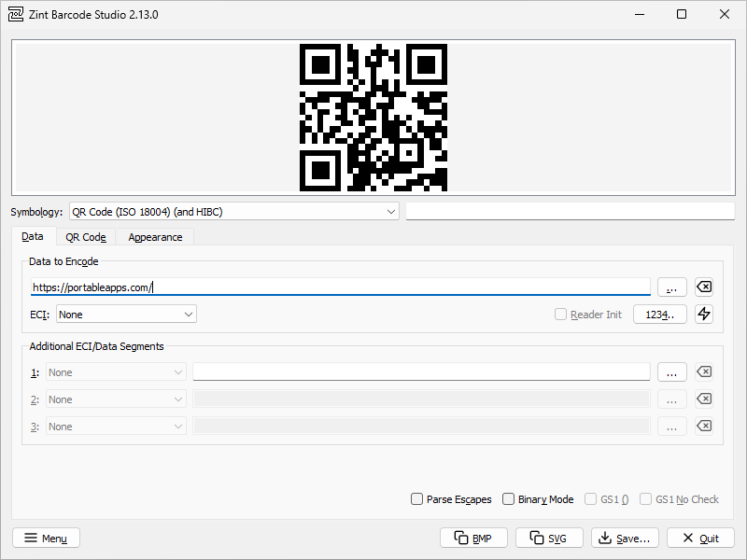This screenshot has width=747, height=560.
Task: Clear data segment 1 field
Action: tap(704, 372)
